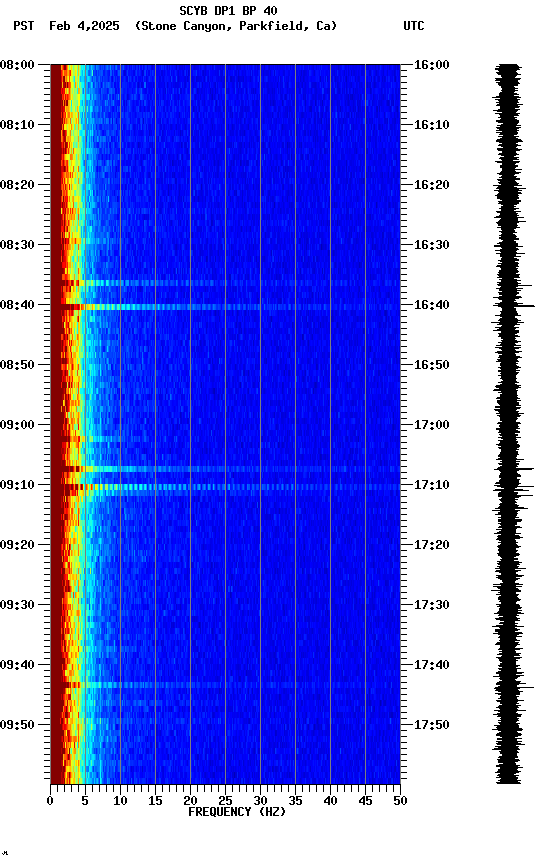Click the "(Stone Canyon, Parkfield, Ca)" location text
The width and height of the screenshot is (552, 864).
click(236, 26)
